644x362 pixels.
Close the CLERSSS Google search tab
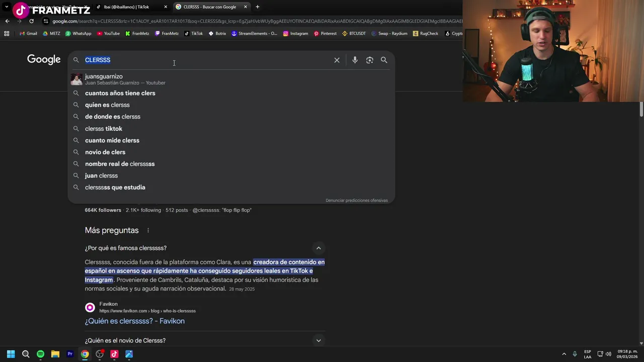click(246, 7)
